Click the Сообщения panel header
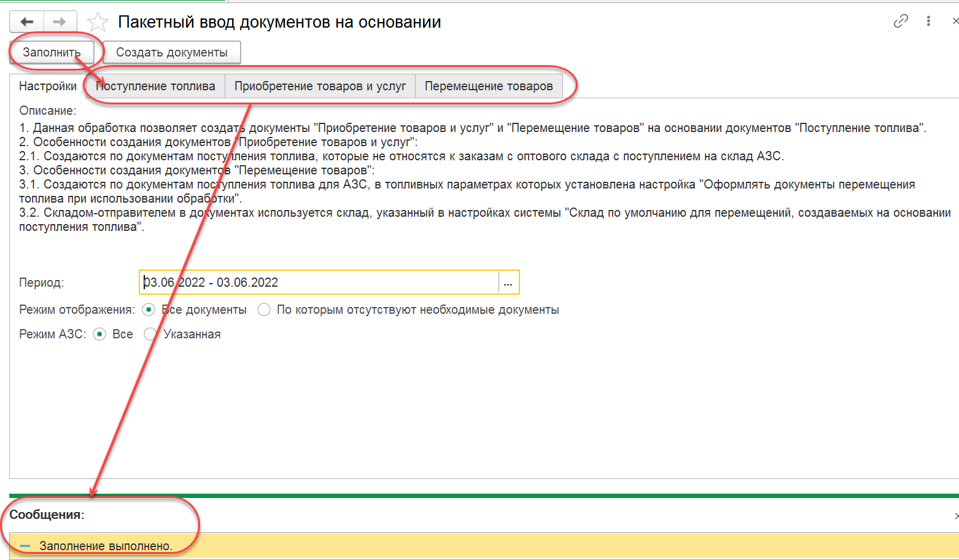Image resolution: width=959 pixels, height=560 pixels. [x=47, y=515]
